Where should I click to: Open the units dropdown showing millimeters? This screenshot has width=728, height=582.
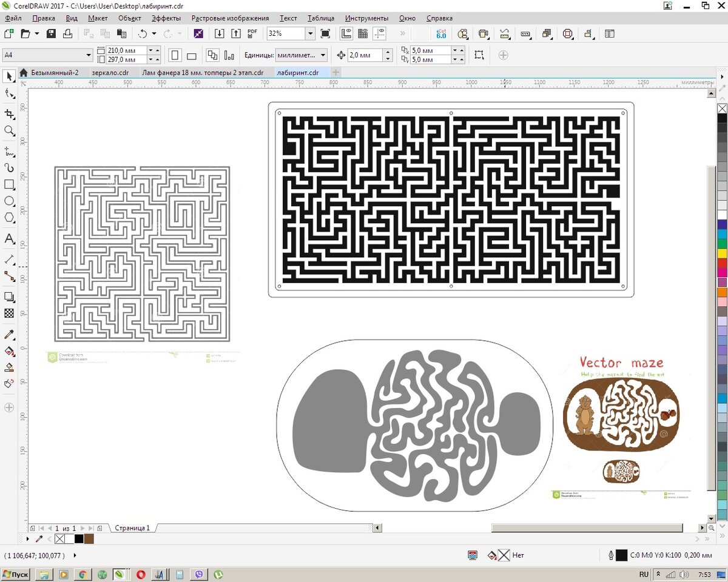point(323,55)
